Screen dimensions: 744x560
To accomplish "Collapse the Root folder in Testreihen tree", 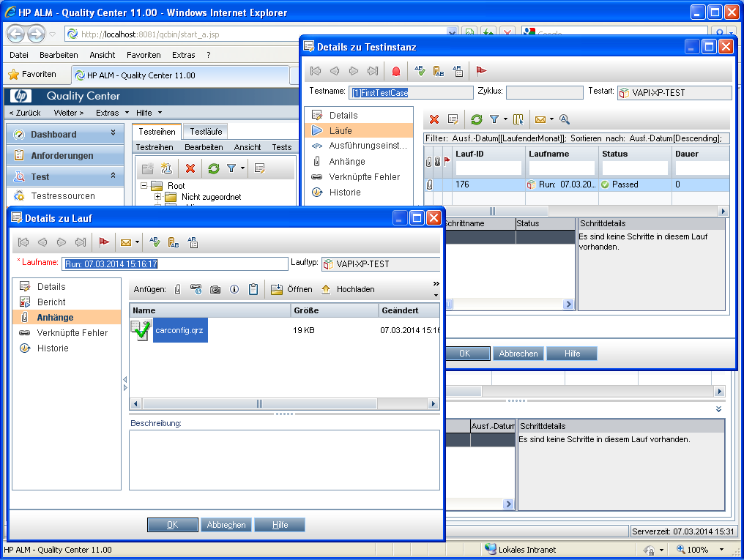I will (x=144, y=186).
